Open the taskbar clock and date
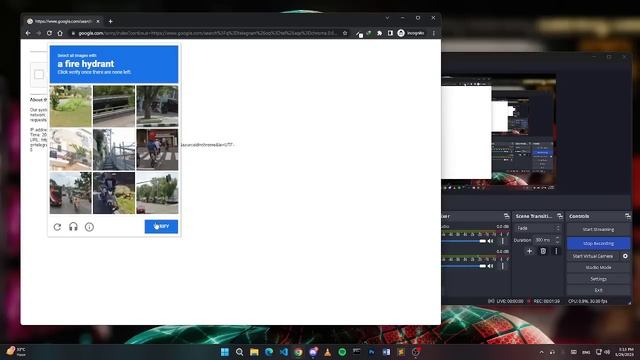The width and height of the screenshot is (640, 360). point(625,352)
